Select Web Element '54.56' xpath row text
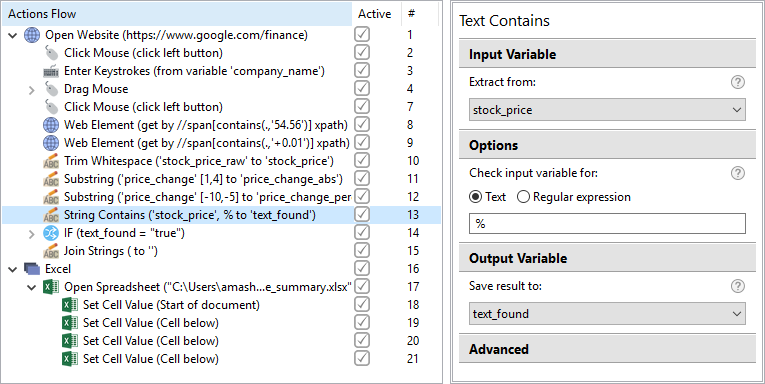Viewport: 765px width, 384px height. 206,125
